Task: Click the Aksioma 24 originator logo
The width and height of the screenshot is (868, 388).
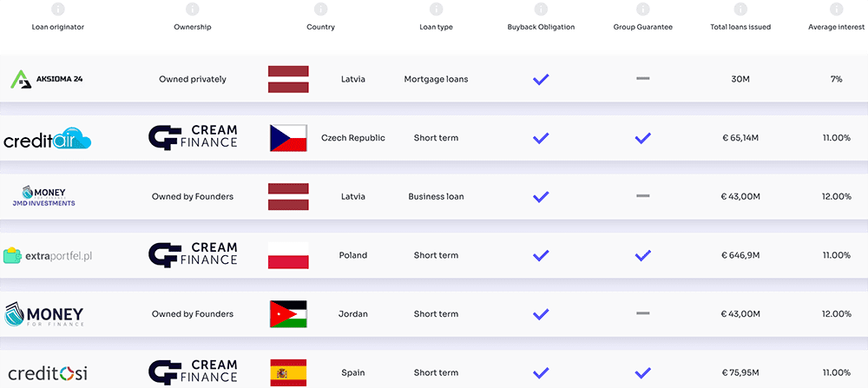Action: [48, 79]
